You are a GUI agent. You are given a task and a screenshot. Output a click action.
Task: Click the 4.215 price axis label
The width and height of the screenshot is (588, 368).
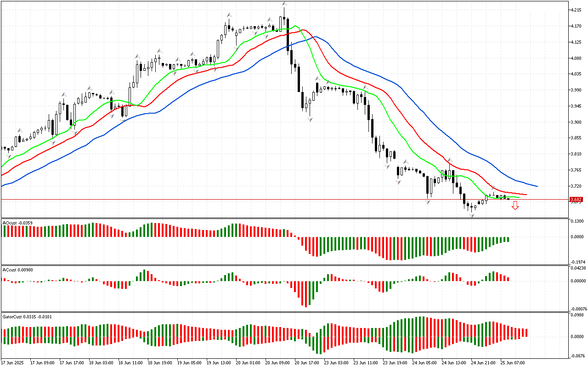575,10
